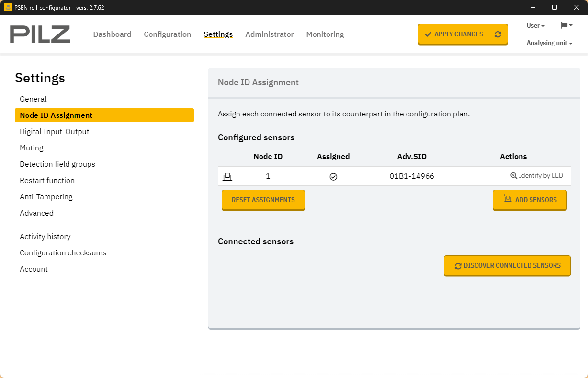Click the Reset Assignments button

263,200
